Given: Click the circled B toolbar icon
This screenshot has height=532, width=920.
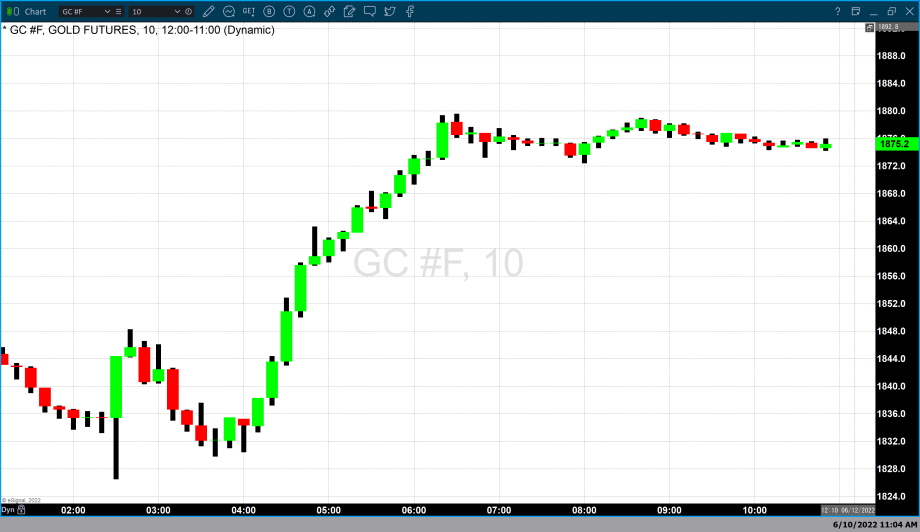Looking at the screenshot, I should pyautogui.click(x=270, y=11).
